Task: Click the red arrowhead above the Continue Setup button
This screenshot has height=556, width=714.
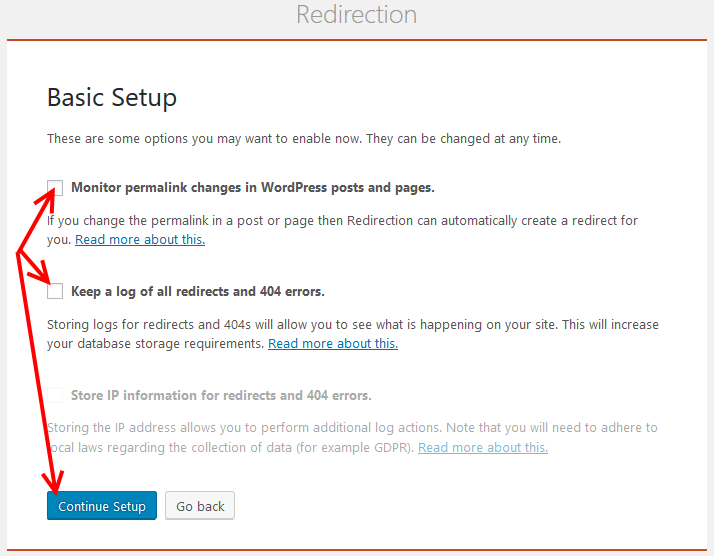Action: pyautogui.click(x=54, y=483)
